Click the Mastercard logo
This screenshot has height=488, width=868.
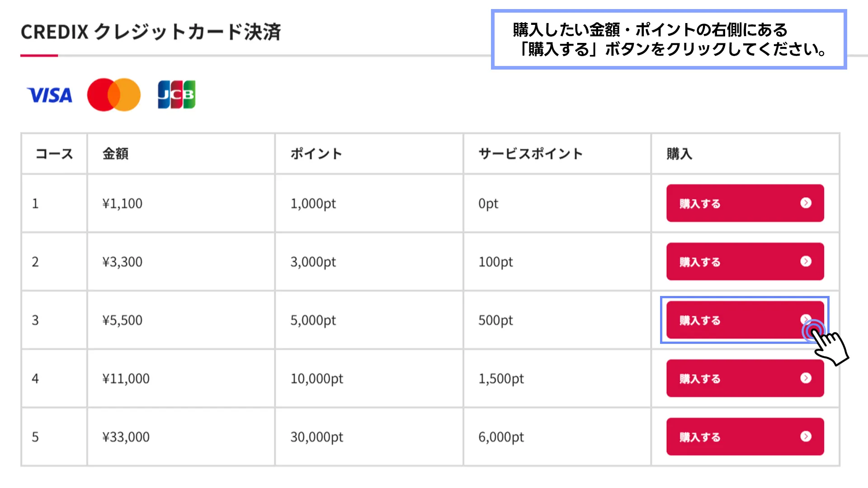[114, 94]
